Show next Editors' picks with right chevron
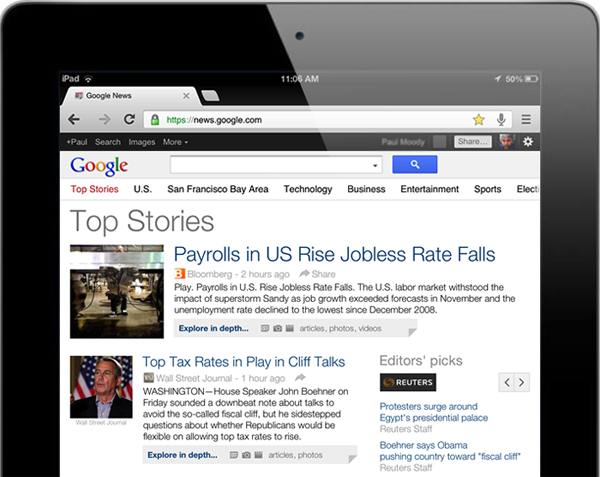The height and width of the screenshot is (477, 600). [x=522, y=382]
